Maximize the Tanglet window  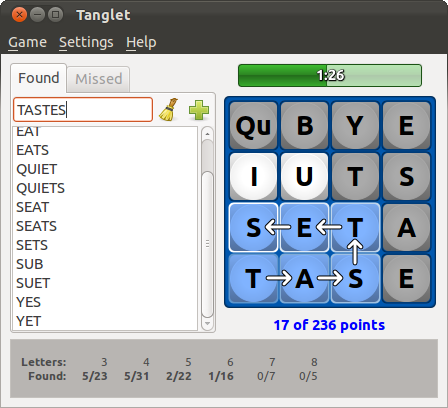click(x=55, y=15)
